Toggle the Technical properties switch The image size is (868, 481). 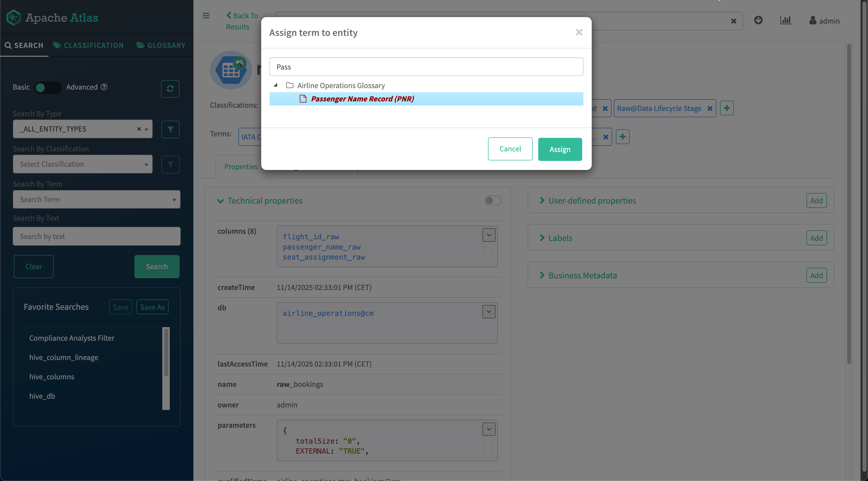(493, 200)
